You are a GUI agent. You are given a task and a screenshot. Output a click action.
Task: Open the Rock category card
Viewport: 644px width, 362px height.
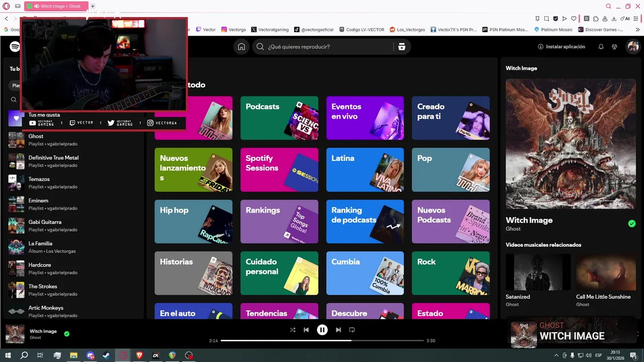click(451, 273)
